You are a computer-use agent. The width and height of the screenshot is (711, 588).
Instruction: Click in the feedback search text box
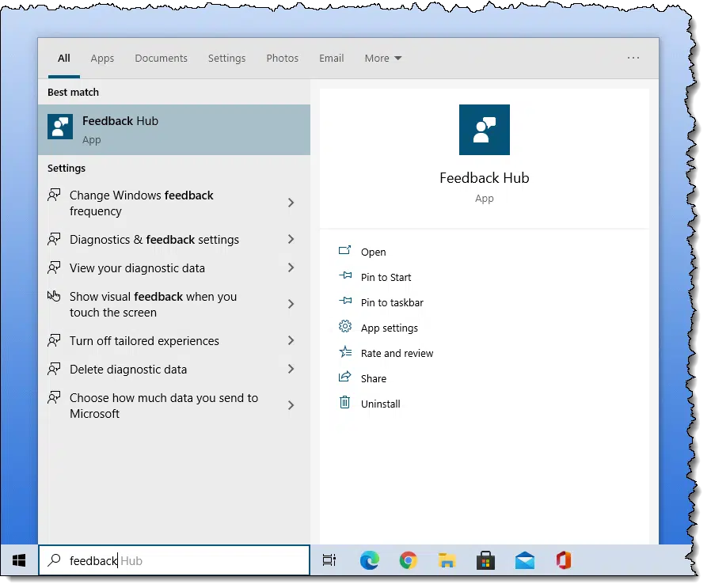(174, 560)
